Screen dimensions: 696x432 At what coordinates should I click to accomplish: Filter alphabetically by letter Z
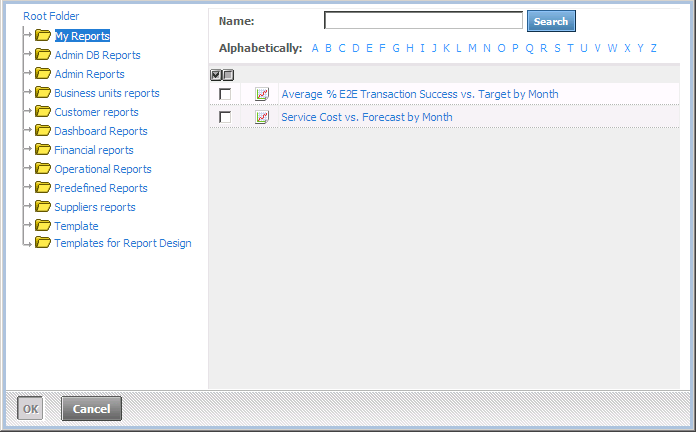(653, 48)
